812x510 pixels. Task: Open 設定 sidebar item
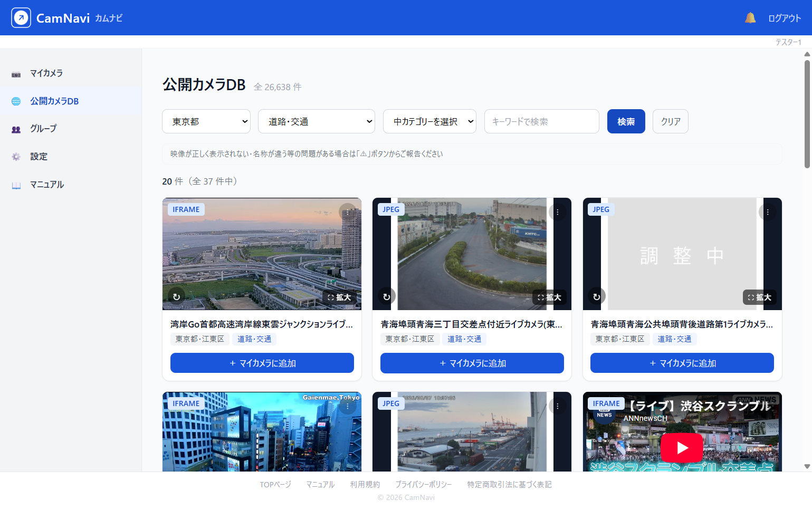point(71,157)
